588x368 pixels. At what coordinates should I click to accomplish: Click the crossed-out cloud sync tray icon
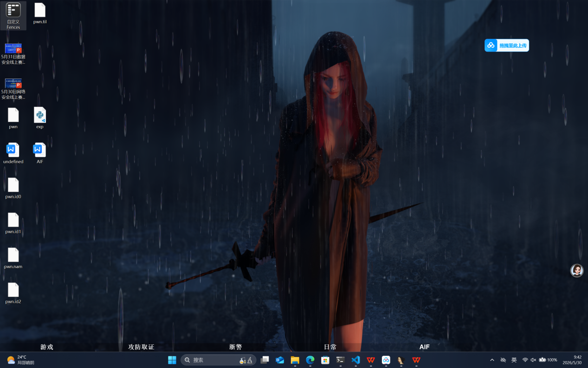coord(503,360)
